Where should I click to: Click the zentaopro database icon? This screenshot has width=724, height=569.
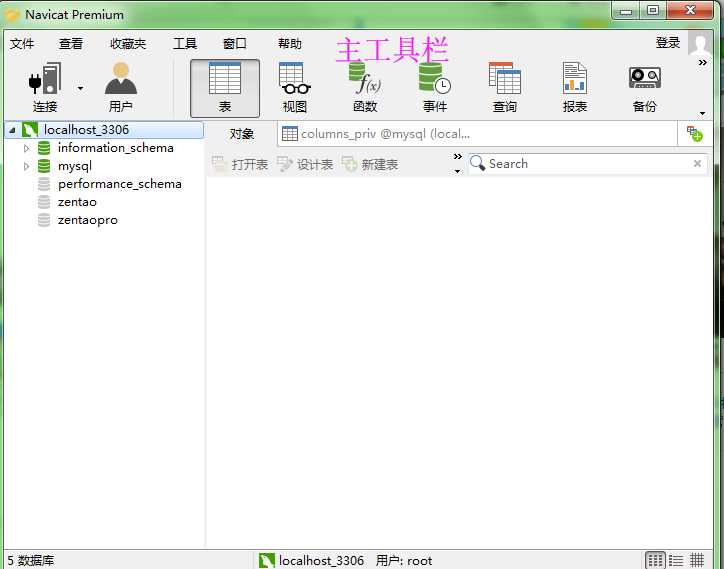(44, 220)
